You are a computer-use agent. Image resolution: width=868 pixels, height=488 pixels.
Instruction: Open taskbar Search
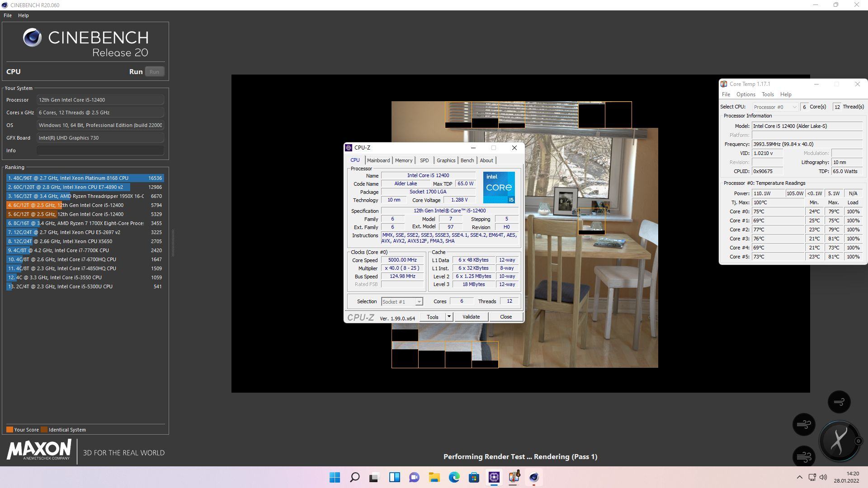pos(355,477)
